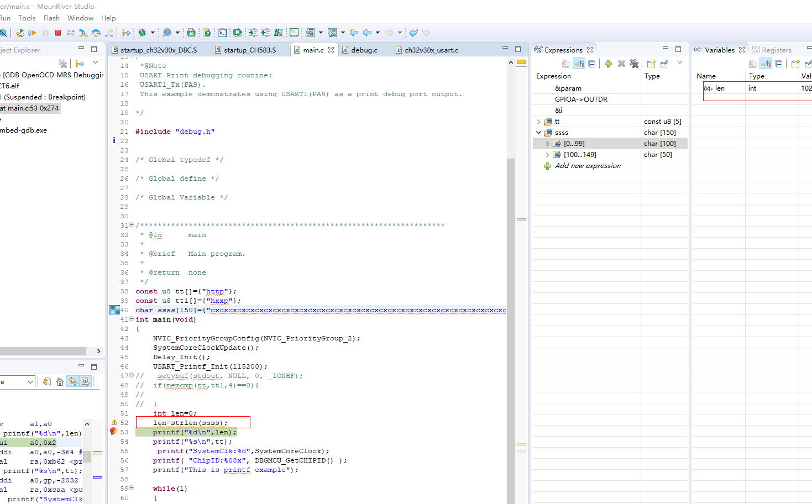Click the Disconnect toolbar icon
Screen dimensions: 812x504
click(x=71, y=33)
